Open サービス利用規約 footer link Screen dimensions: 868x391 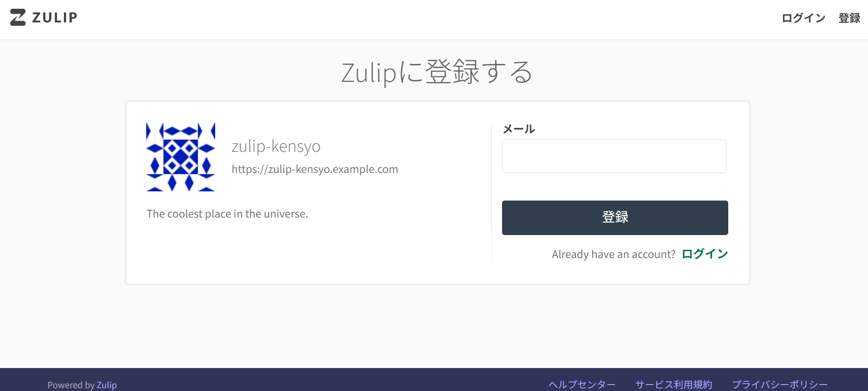674,385
